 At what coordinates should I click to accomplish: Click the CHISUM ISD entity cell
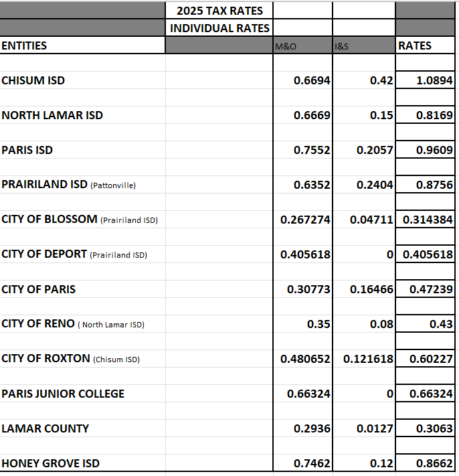pyautogui.click(x=82, y=80)
